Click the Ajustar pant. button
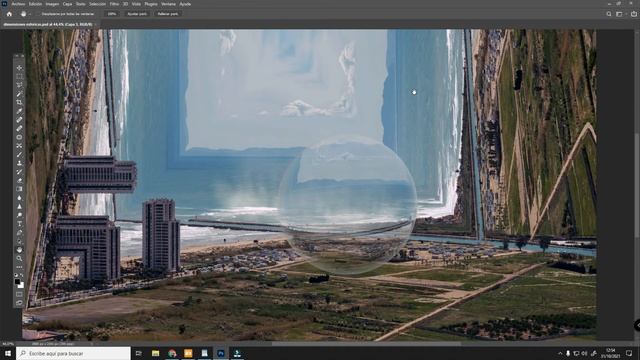This screenshot has height=360, width=640. pos(137,14)
